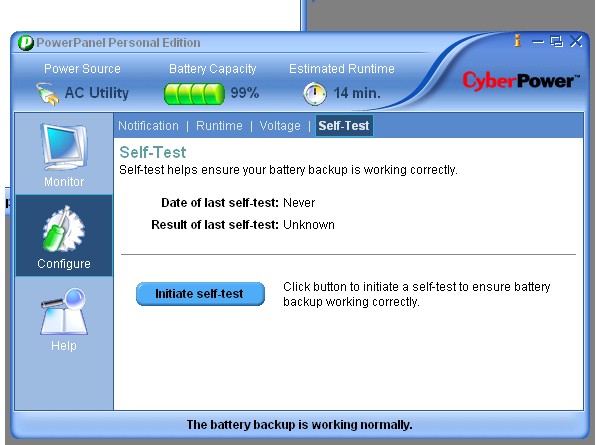The image size is (600, 445).
Task: Click the '99%' battery capacity value
Action: click(245, 93)
